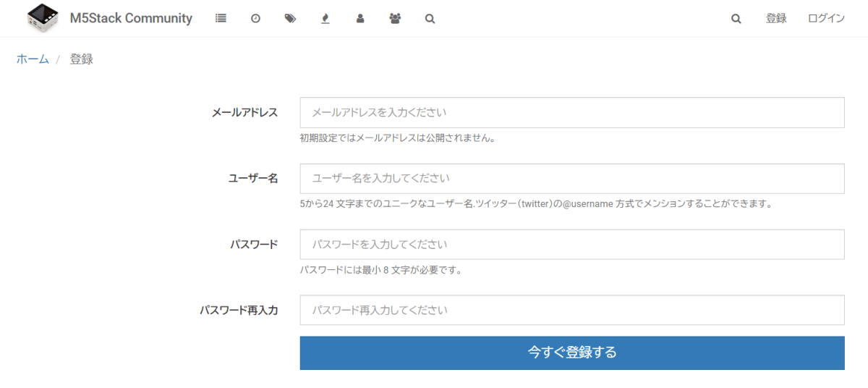Focus the ユーザー名 input field
The image size is (868, 388).
coord(572,179)
